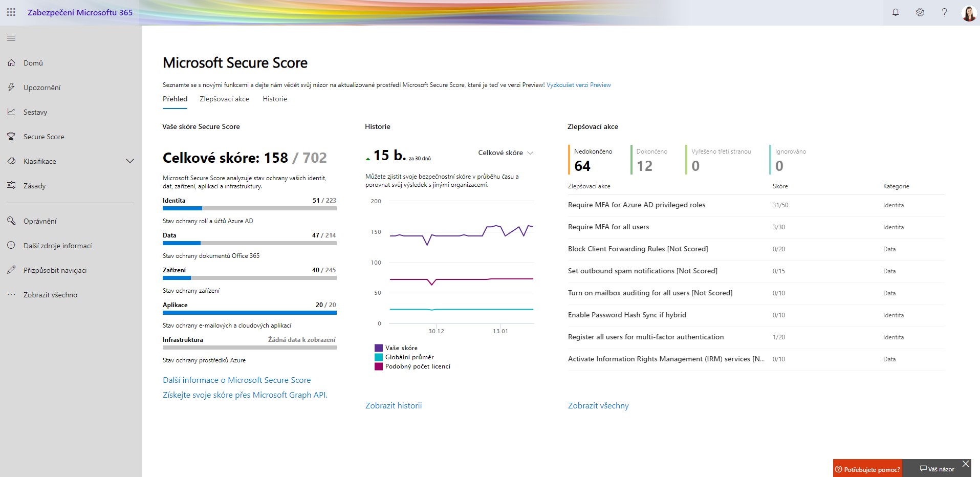The width and height of the screenshot is (980, 477).
Task: Click the Secure Score trophy icon
Action: click(x=11, y=137)
